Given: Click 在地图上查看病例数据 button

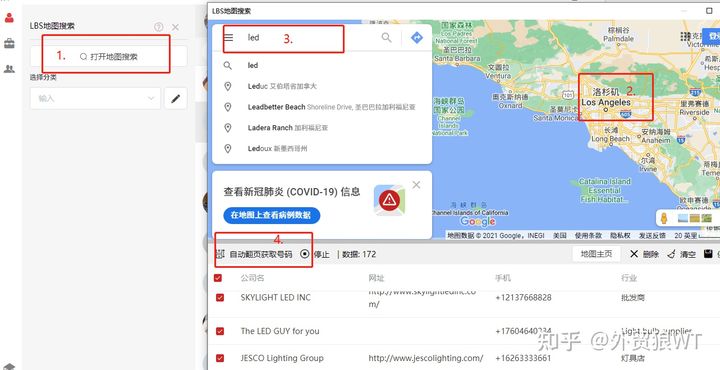Looking at the screenshot, I should tap(272, 215).
